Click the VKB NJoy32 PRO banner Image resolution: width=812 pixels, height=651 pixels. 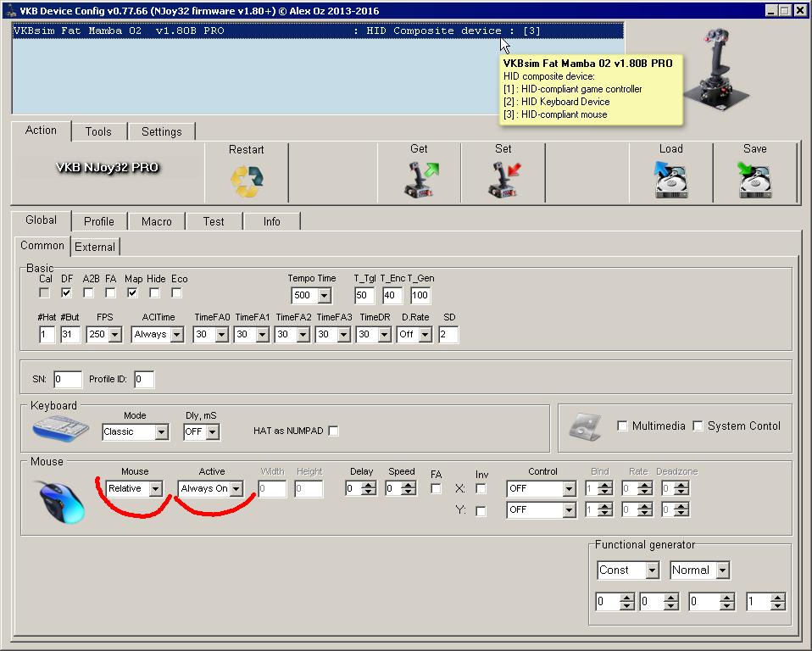point(107,167)
